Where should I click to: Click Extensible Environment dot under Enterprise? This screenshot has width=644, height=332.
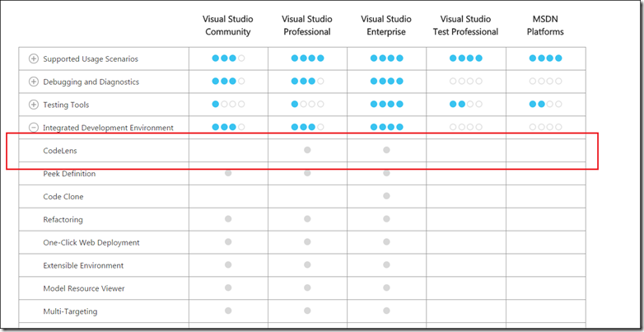coord(386,265)
